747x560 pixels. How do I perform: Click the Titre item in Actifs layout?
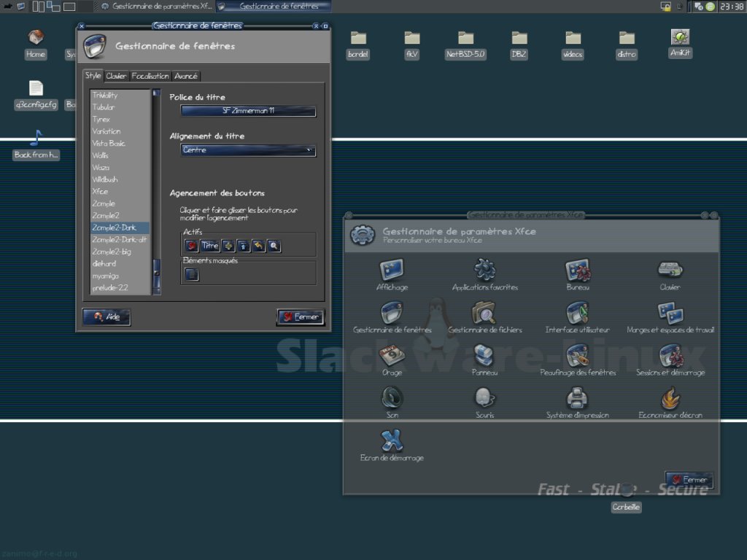pos(209,246)
